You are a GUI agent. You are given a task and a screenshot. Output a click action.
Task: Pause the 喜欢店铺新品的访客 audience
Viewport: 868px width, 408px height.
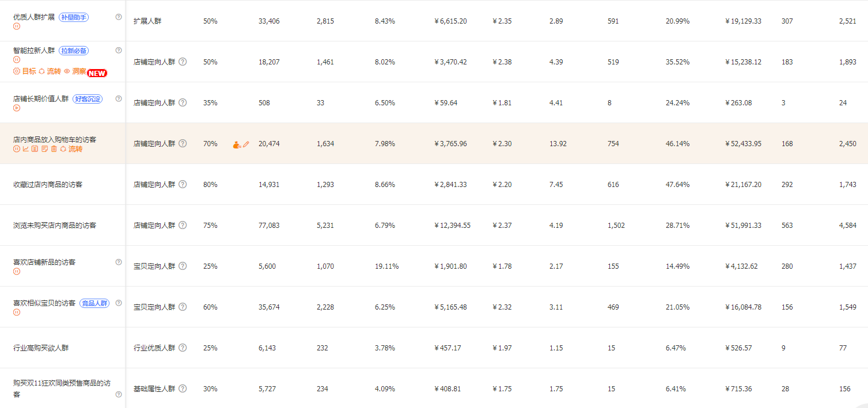point(17,271)
